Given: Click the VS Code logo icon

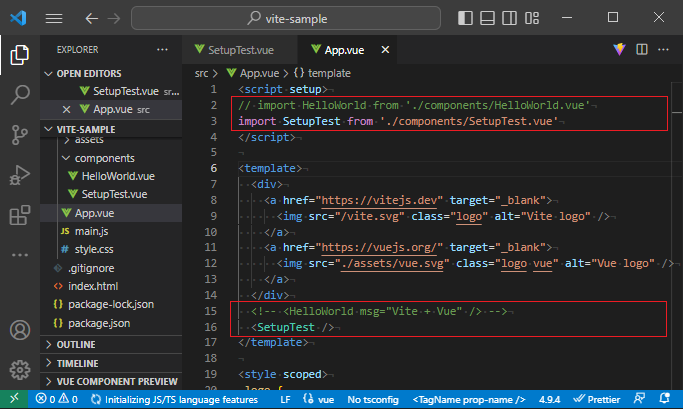Looking at the screenshot, I should point(18,18).
